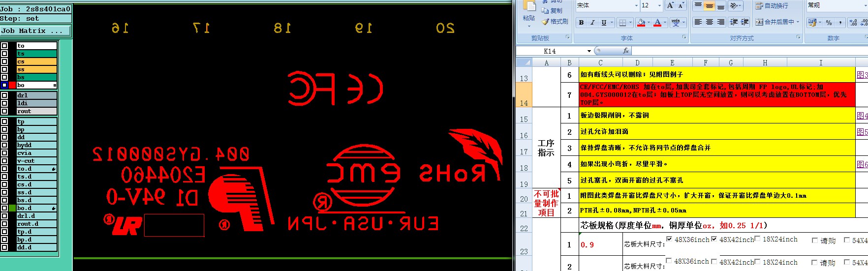Click Copy (复制) in the clipboard group
Viewport: 868px width, 271px height.
[552, 10]
